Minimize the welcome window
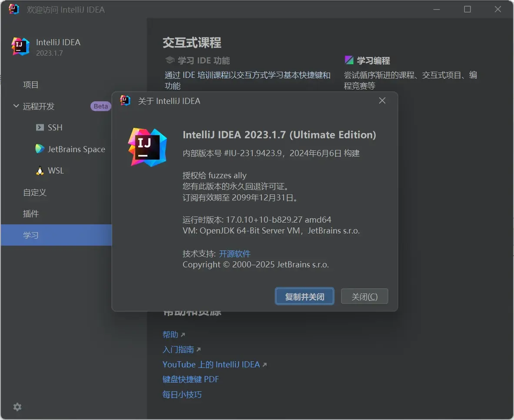Screen dimensions: 514x420 click(437, 9)
